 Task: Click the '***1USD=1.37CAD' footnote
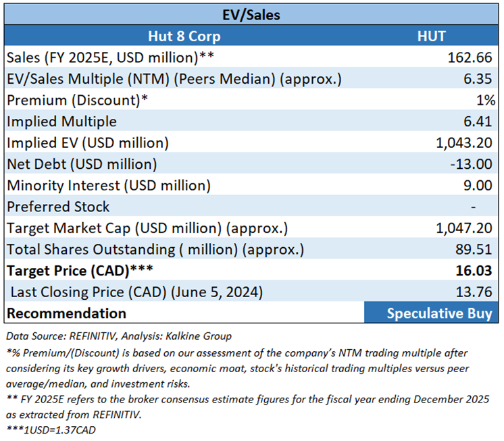(x=51, y=430)
